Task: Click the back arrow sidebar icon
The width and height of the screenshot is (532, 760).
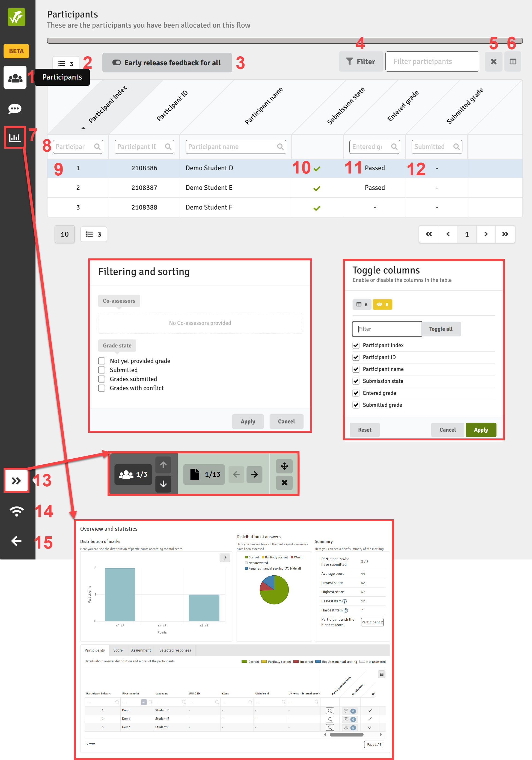Action: tap(16, 541)
